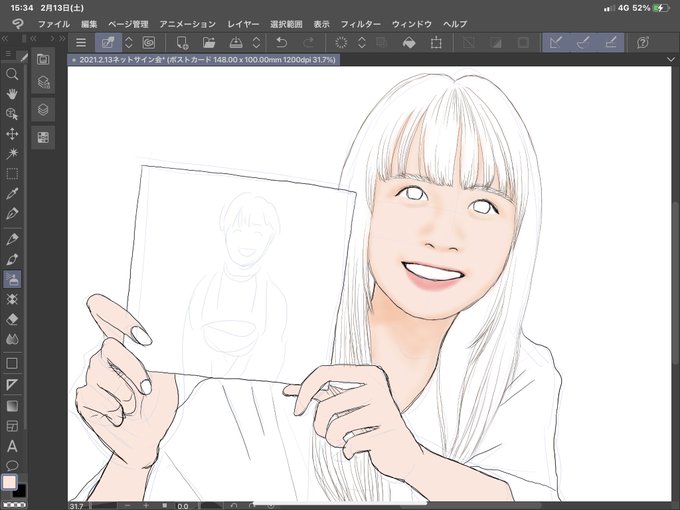Open the canvas tab list chevron
The image size is (680, 510).
pos(671,59)
